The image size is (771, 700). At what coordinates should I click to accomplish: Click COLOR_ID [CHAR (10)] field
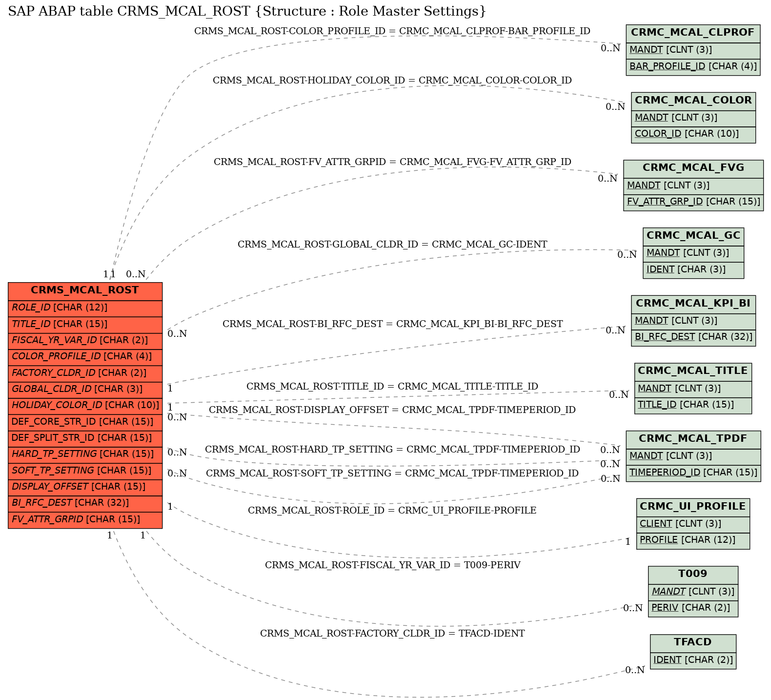click(693, 134)
